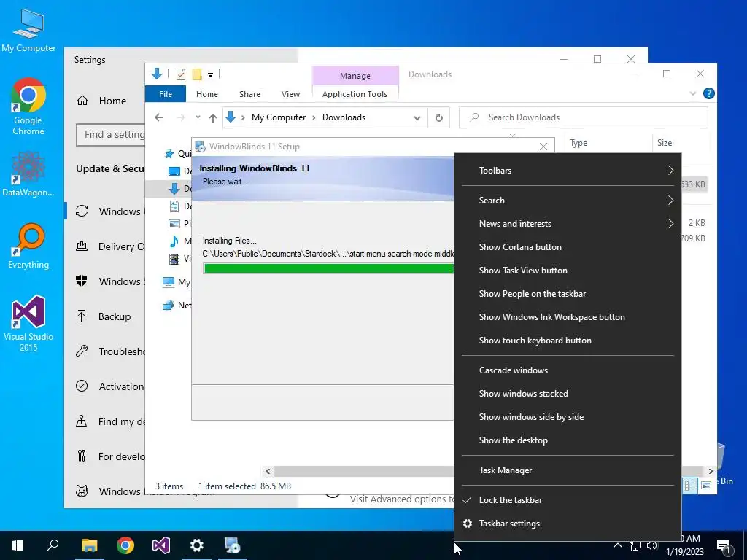Switch to File Explorer on the taskbar
Screen dimensions: 747x560
pyautogui.click(x=89, y=545)
